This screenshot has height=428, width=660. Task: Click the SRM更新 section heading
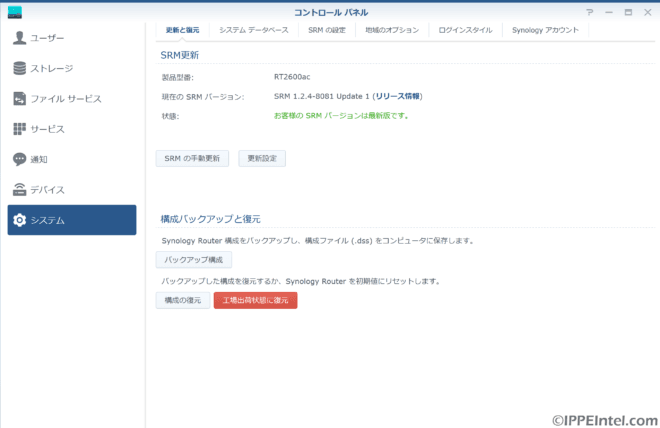pos(180,55)
